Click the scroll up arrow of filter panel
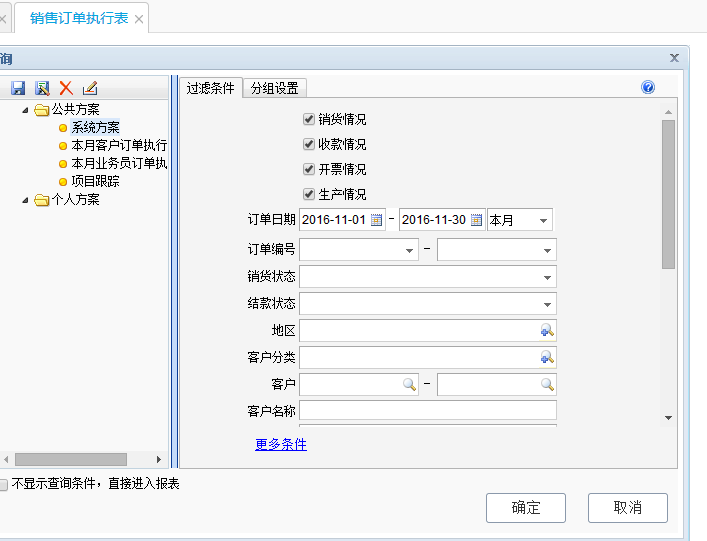The image size is (707, 541). 668,112
